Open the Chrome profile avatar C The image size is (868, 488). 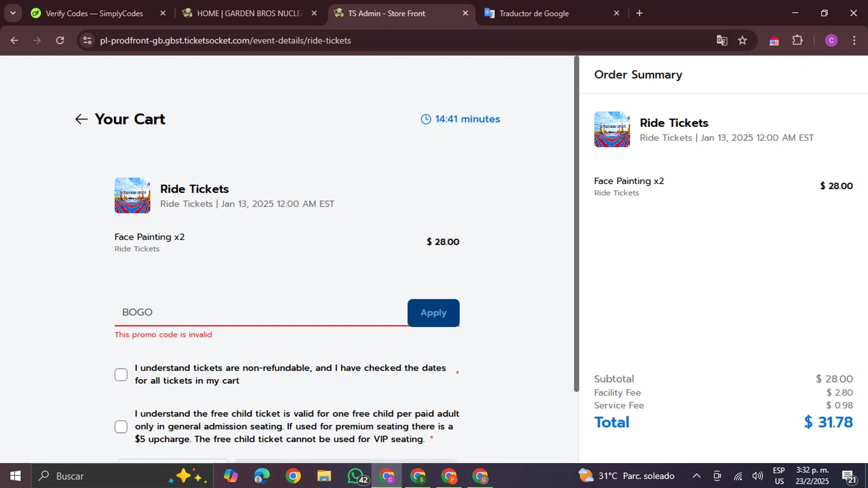(831, 41)
